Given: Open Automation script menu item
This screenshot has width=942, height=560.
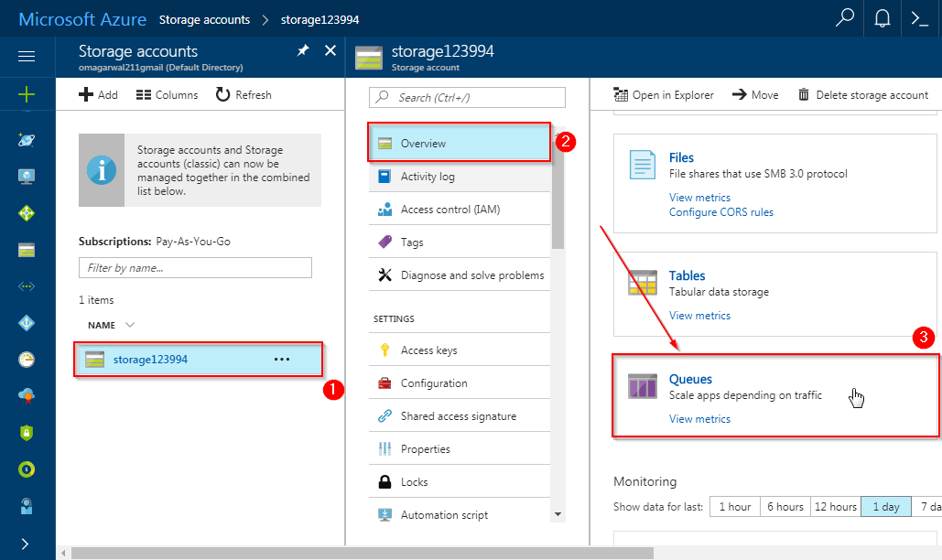Looking at the screenshot, I should [x=459, y=515].
